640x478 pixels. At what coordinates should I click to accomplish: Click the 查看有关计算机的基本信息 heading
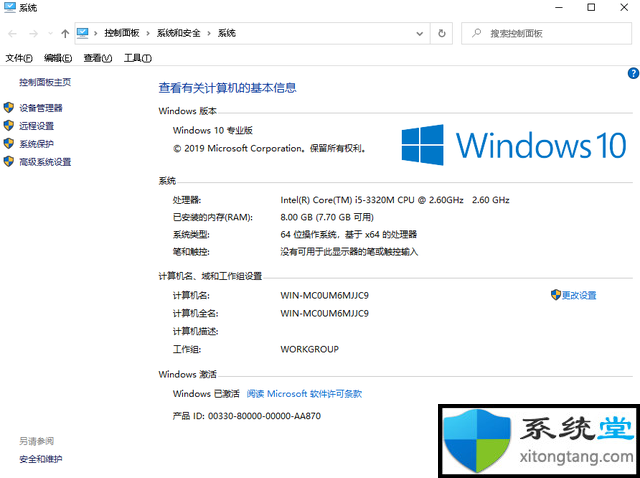pos(227,88)
